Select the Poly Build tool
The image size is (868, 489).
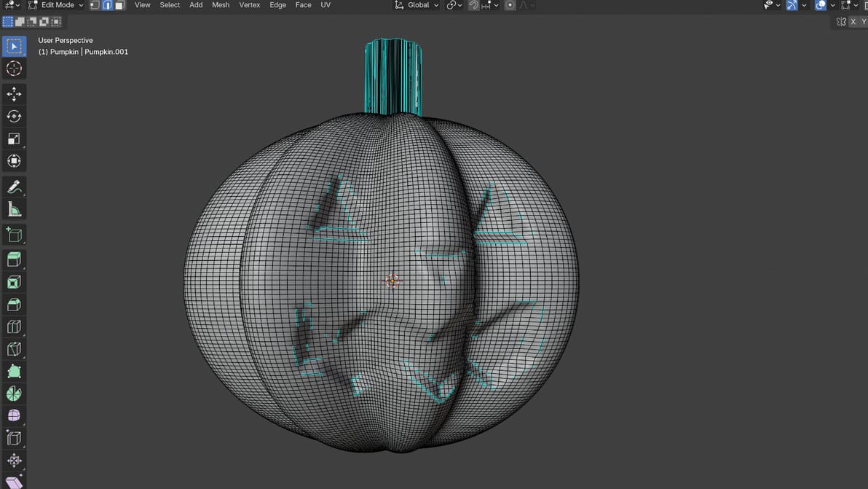tap(14, 372)
